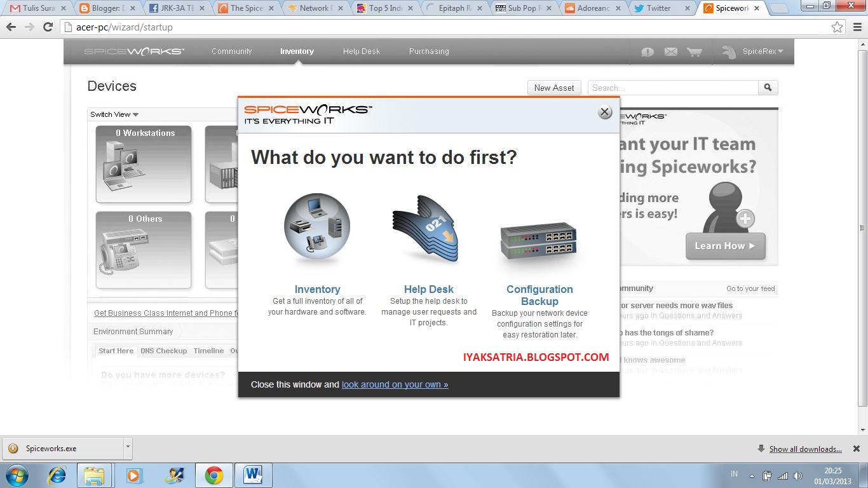The width and height of the screenshot is (868, 488).
Task: Open Get Business Class Internet link
Action: click(x=165, y=313)
